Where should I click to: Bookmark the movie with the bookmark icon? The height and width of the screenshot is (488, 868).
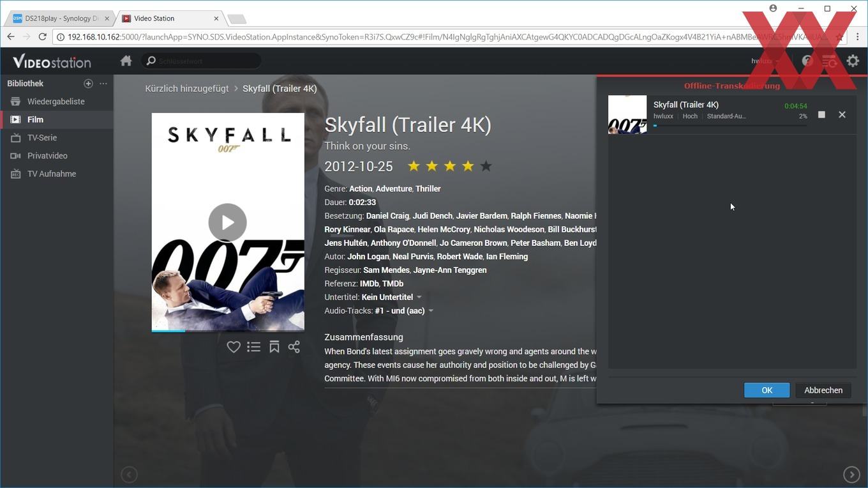(274, 347)
